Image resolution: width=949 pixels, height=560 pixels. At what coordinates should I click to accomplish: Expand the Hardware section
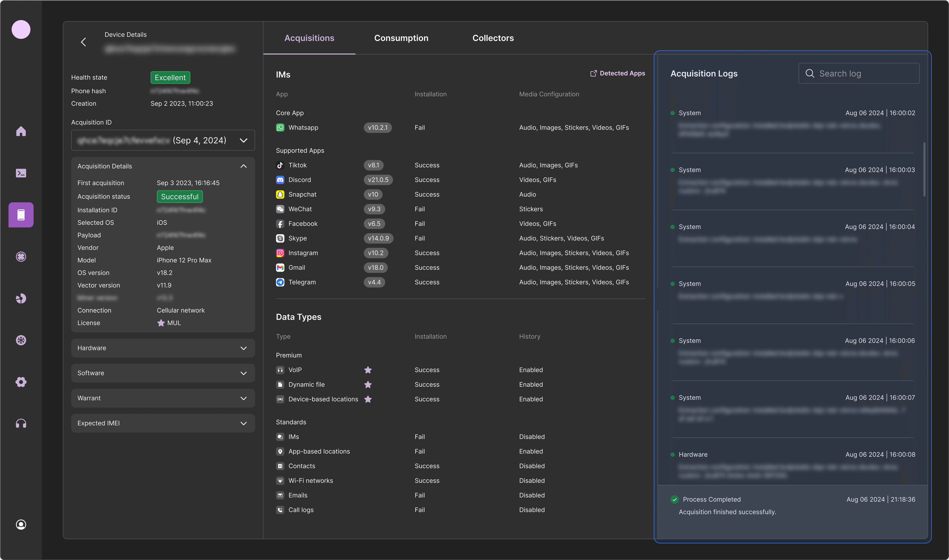pyautogui.click(x=163, y=348)
